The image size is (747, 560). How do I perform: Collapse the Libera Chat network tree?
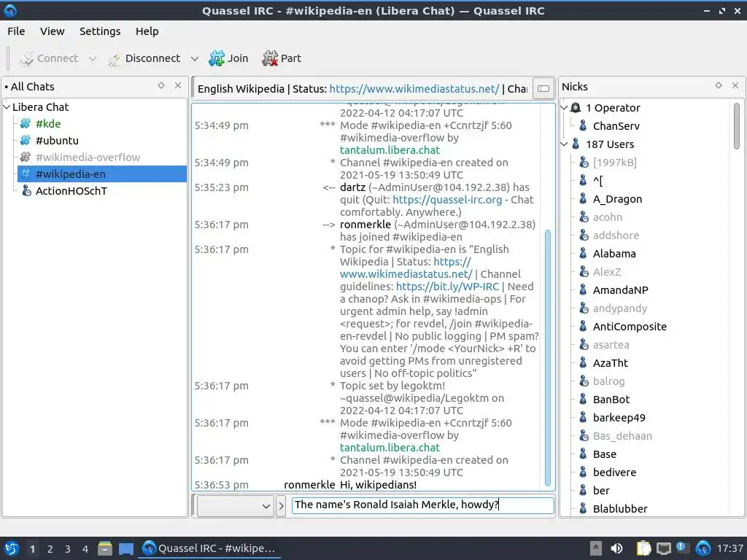pos(7,107)
